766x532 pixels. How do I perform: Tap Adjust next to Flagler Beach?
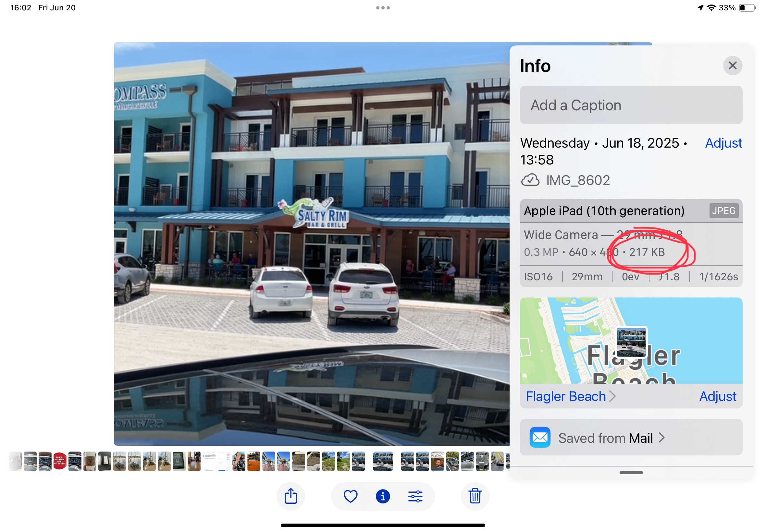click(717, 396)
